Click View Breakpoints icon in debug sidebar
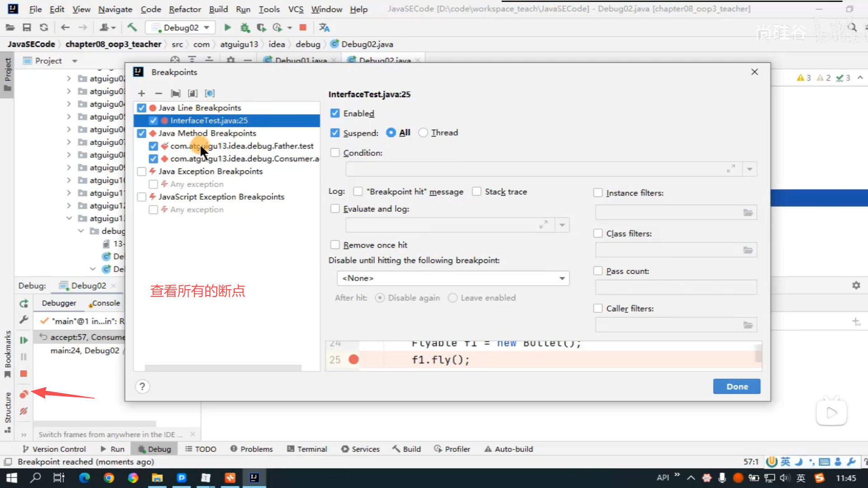This screenshot has height=488, width=868. [24, 394]
